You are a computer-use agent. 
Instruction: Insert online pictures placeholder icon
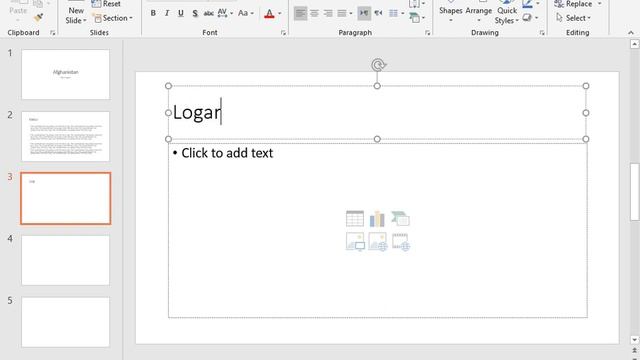[378, 242]
